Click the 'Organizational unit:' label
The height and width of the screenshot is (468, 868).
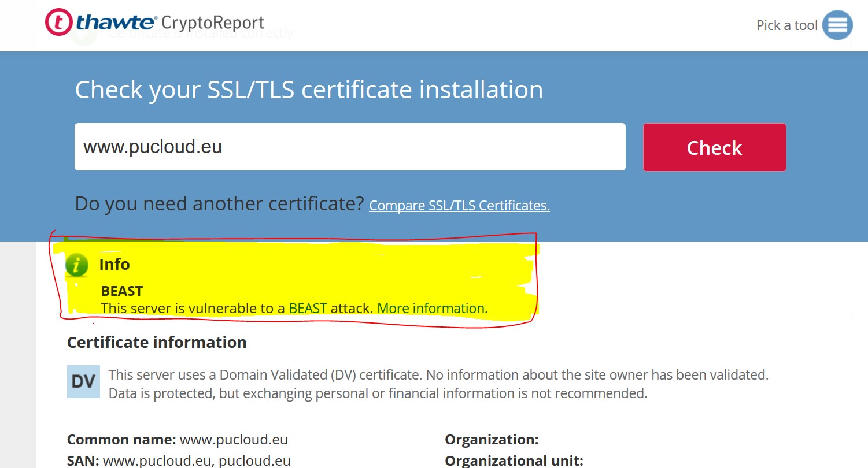514,460
